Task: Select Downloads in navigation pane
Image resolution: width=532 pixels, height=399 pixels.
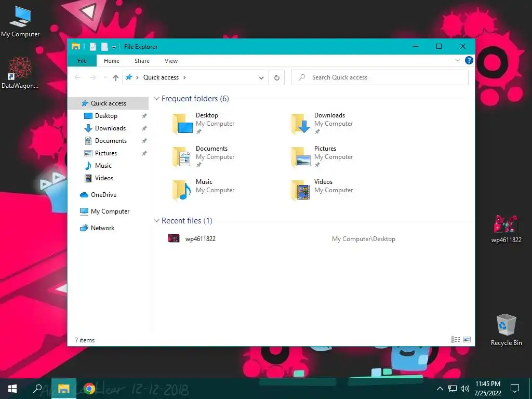Action: pyautogui.click(x=110, y=128)
